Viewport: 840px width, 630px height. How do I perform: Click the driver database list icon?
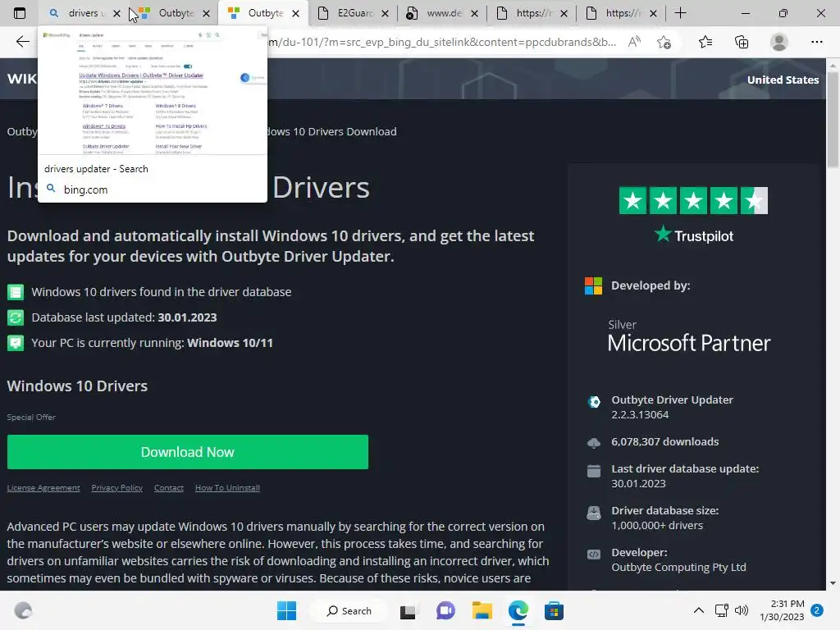pyautogui.click(x=16, y=292)
